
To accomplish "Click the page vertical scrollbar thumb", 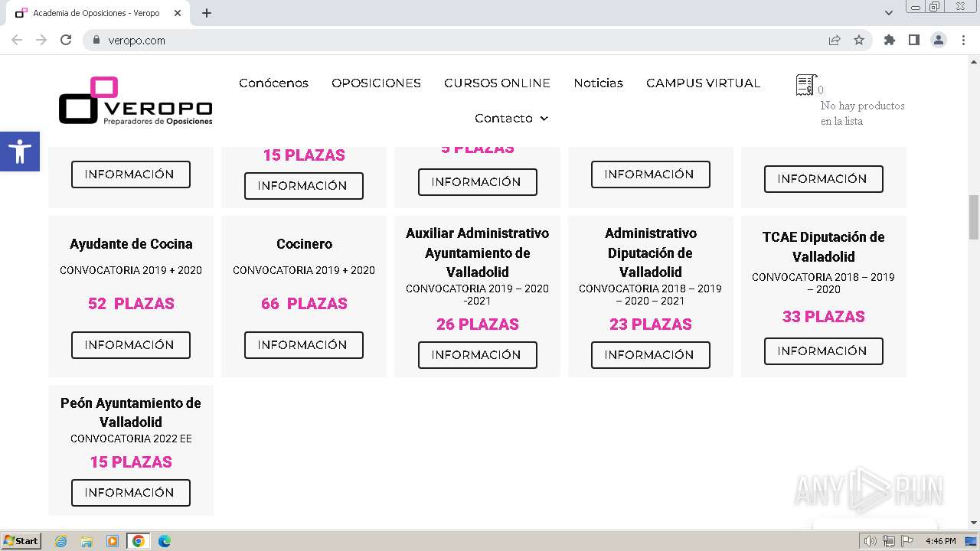I will (973, 217).
